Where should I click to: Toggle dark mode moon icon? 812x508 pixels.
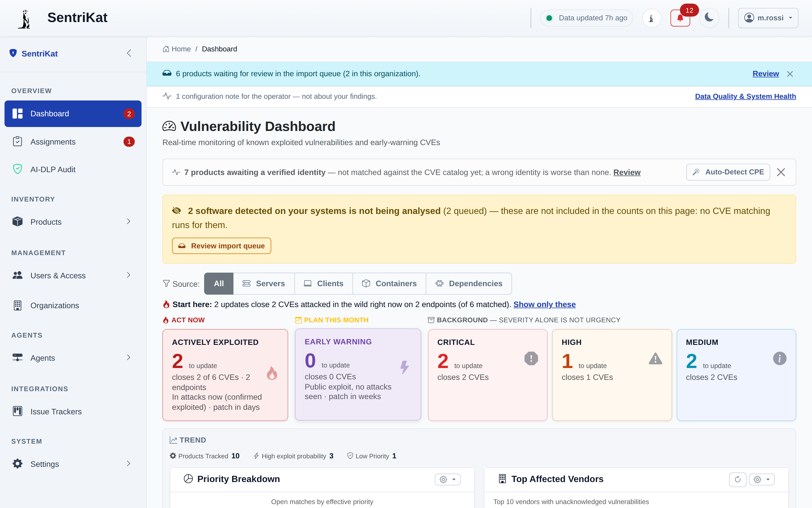[x=709, y=18]
